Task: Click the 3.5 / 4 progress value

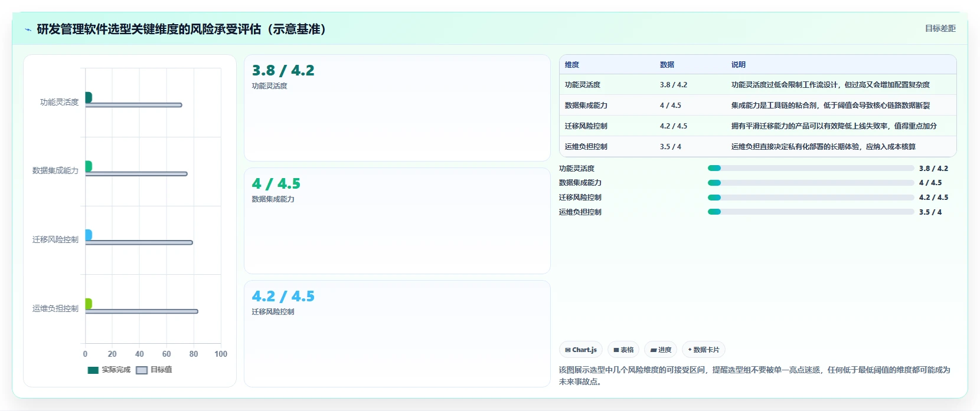Action: (930, 212)
